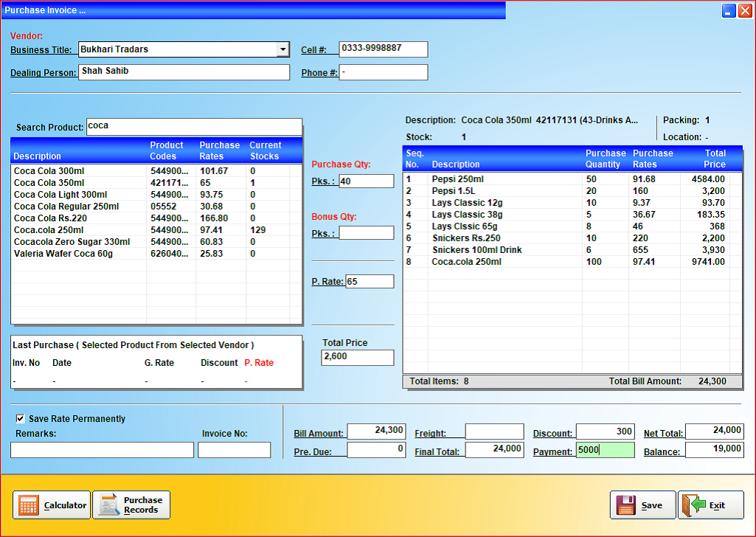The width and height of the screenshot is (756, 537).
Task: Click the Remarks text field
Action: click(x=103, y=450)
